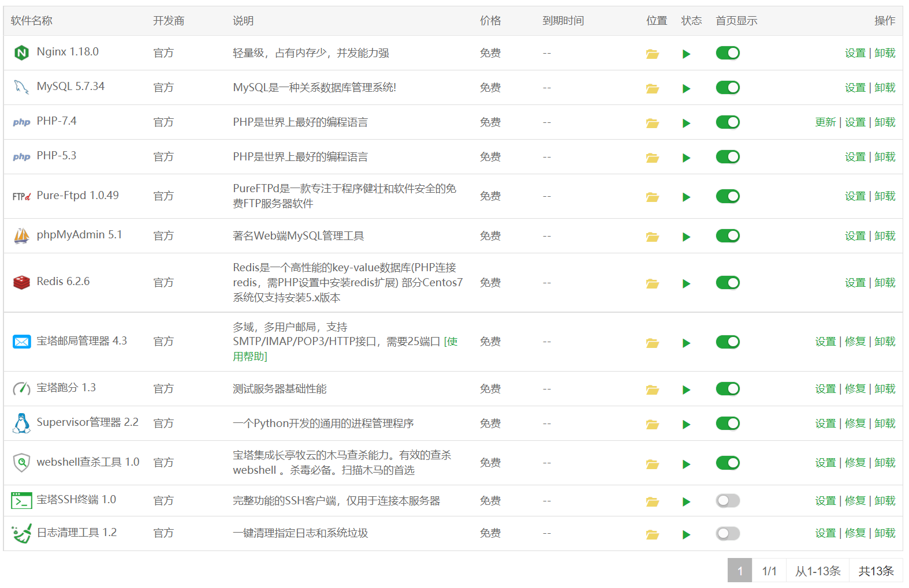Click the MySQL running status play icon
Image resolution: width=909 pixels, height=588 pixels.
coord(686,88)
